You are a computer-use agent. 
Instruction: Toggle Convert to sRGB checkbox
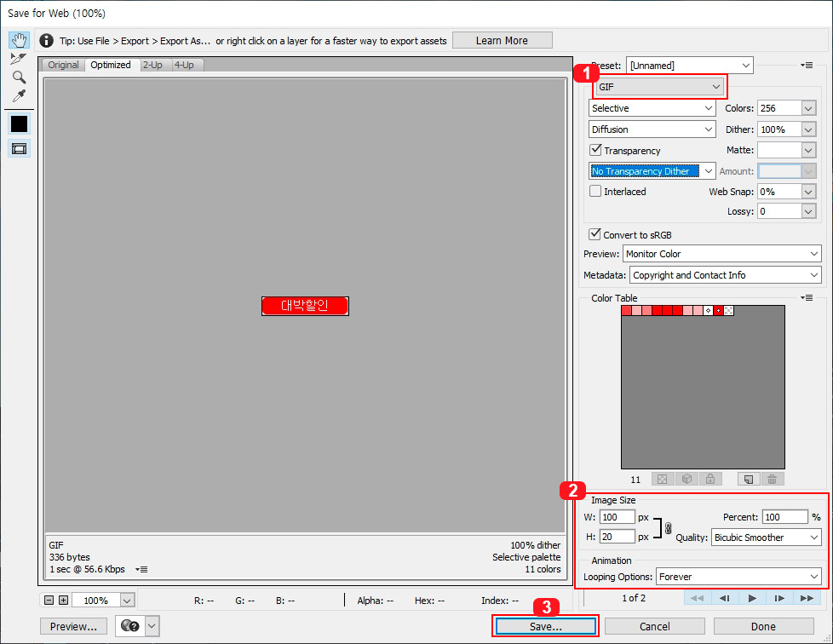click(x=595, y=234)
